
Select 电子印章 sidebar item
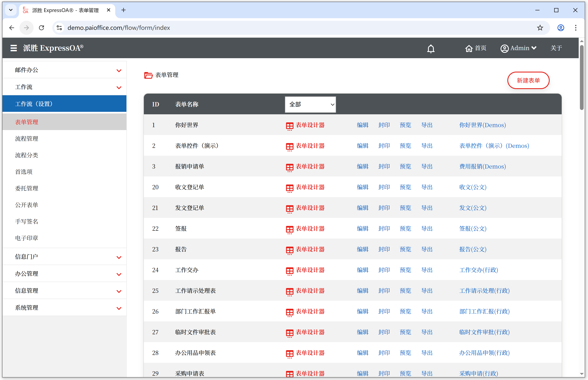point(27,238)
